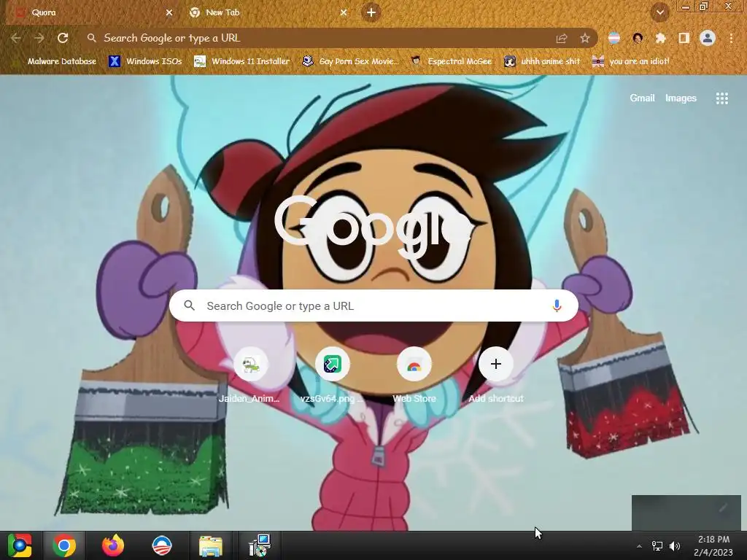Open the Extensions puzzle piece menu
Image resolution: width=747 pixels, height=560 pixels.
[660, 38]
